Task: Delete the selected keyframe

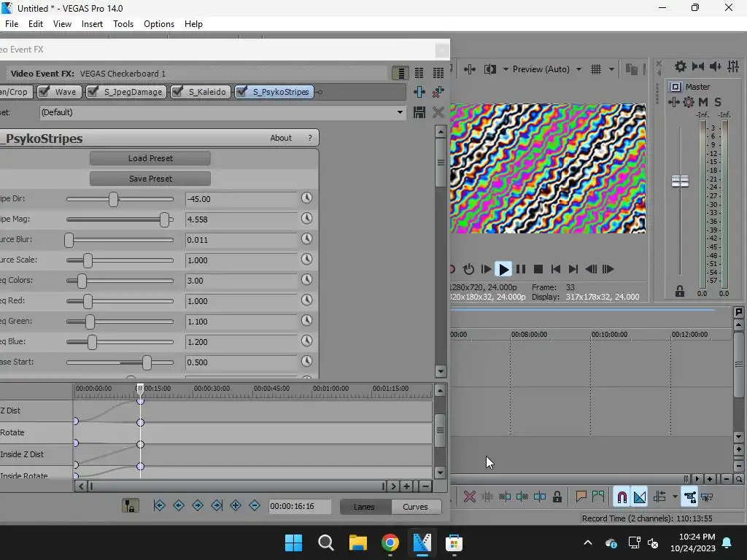Action: tap(255, 506)
